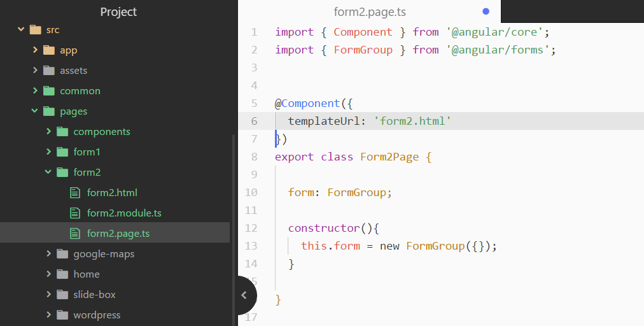Click line number 10 in the gutter
The height and width of the screenshot is (326, 644).
(251, 192)
